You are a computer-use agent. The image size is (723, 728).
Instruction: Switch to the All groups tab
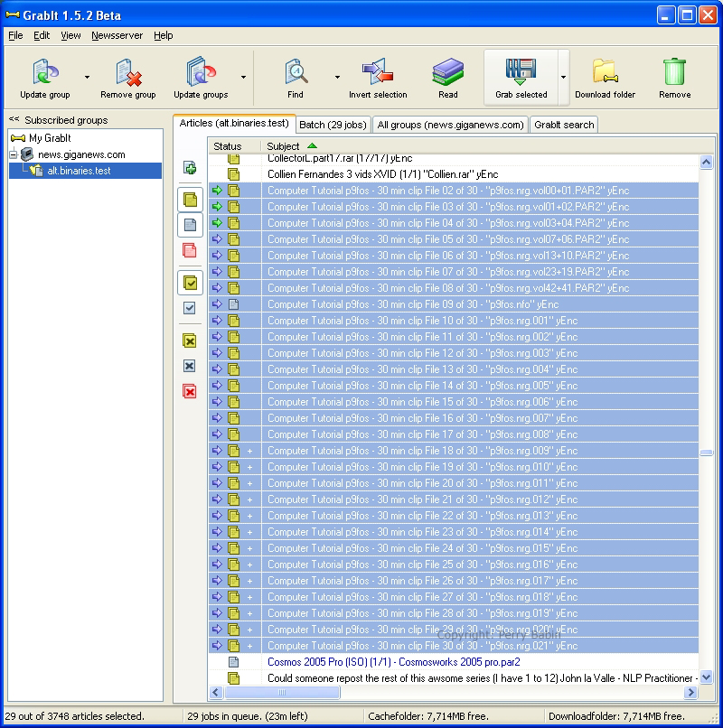tap(450, 125)
